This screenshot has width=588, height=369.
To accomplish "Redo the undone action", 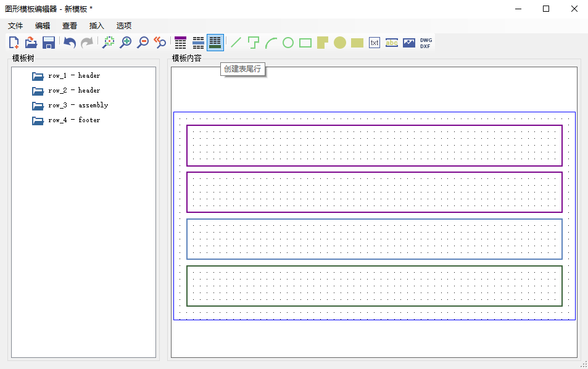I will tap(87, 43).
